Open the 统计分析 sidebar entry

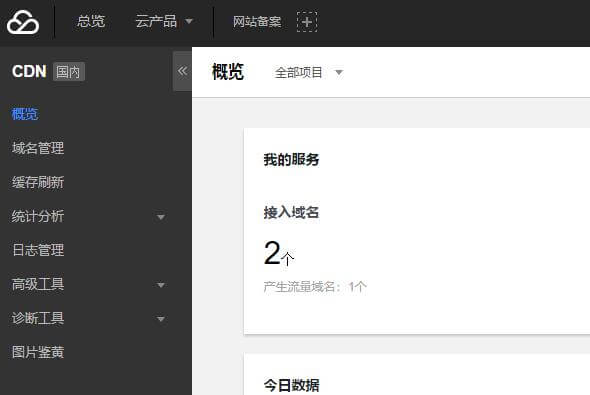pos(38,216)
